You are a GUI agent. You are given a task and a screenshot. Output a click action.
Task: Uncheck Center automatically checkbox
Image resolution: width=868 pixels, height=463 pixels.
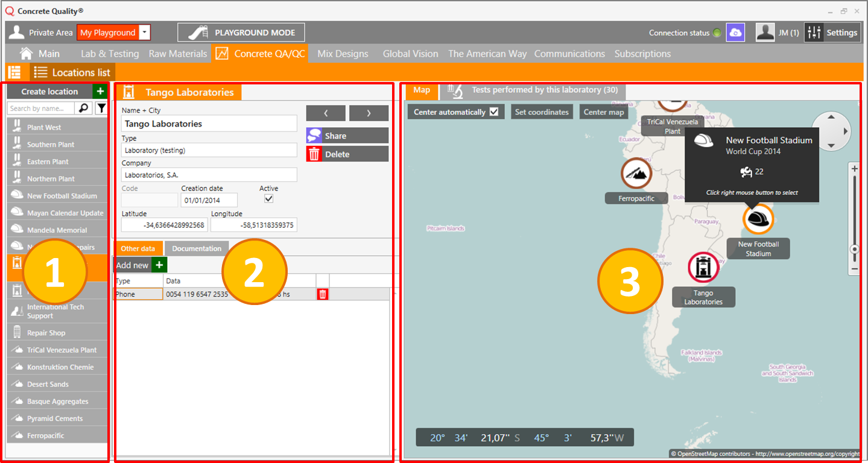tap(494, 112)
